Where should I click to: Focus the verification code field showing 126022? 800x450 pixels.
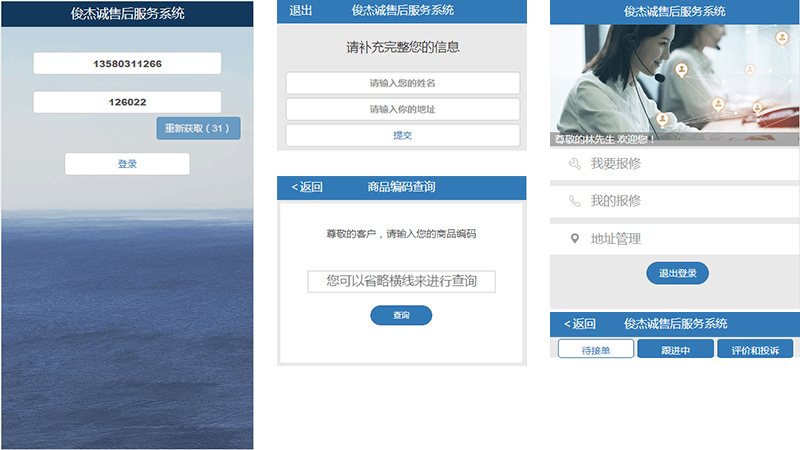(127, 102)
